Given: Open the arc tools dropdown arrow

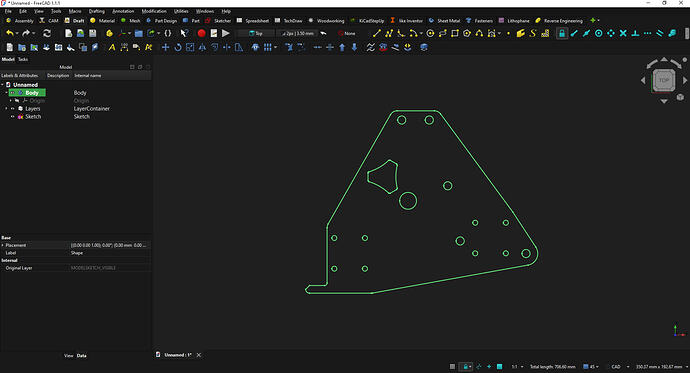Looking at the screenshot, I should (x=421, y=33).
